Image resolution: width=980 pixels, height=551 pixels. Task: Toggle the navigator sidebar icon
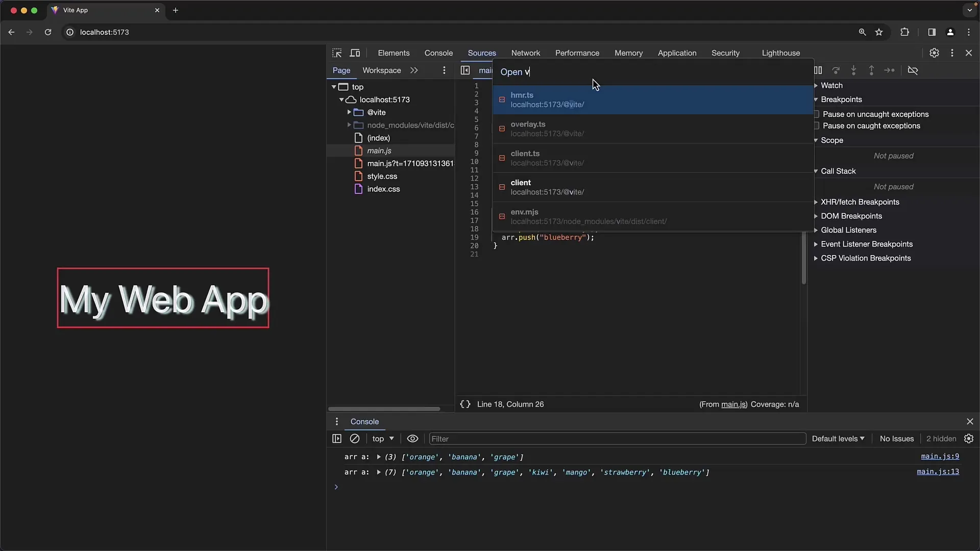coord(465,70)
